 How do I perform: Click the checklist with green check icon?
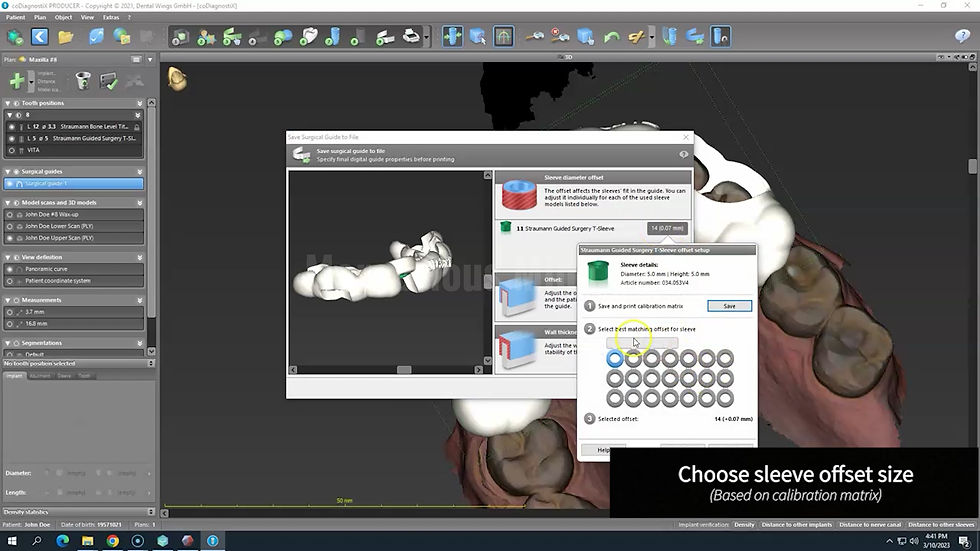[x=108, y=81]
